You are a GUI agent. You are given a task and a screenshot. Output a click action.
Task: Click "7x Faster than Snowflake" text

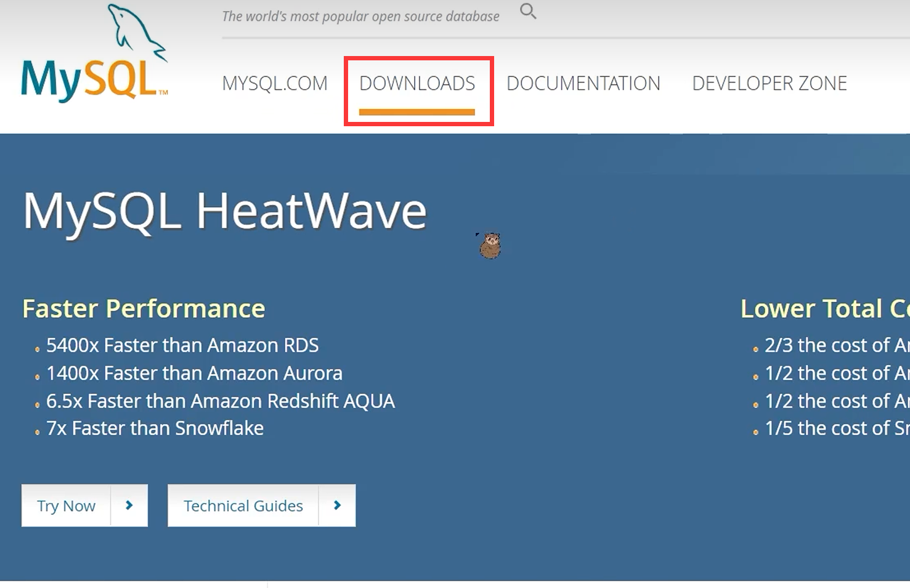tap(155, 428)
